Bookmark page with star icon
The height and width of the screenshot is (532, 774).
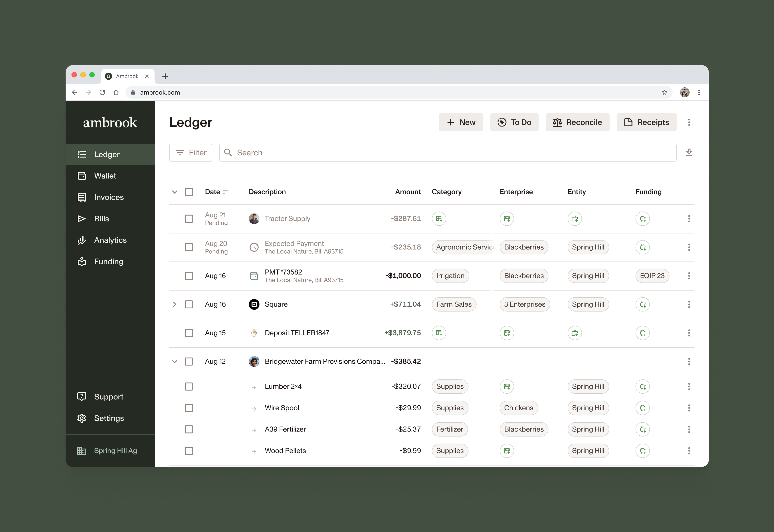pos(664,92)
